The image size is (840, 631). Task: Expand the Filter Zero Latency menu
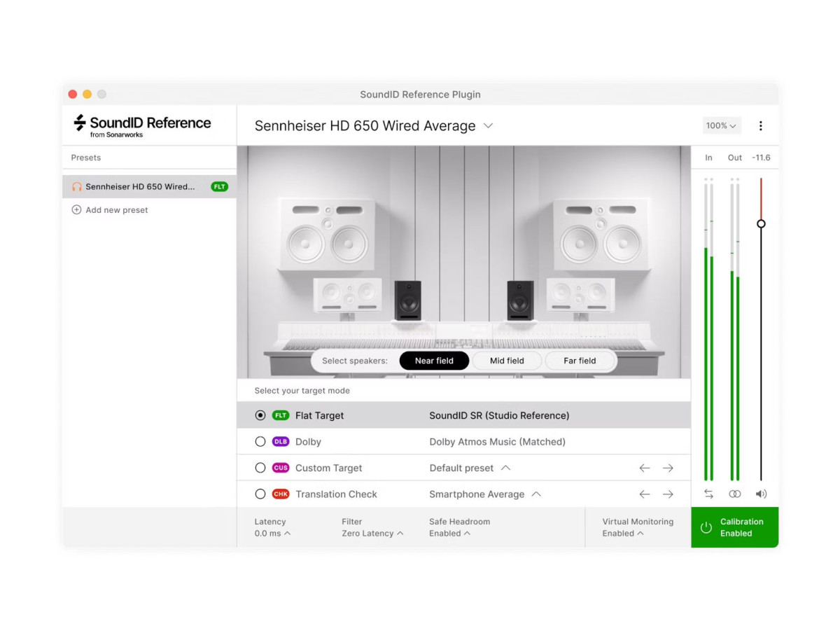372,527
